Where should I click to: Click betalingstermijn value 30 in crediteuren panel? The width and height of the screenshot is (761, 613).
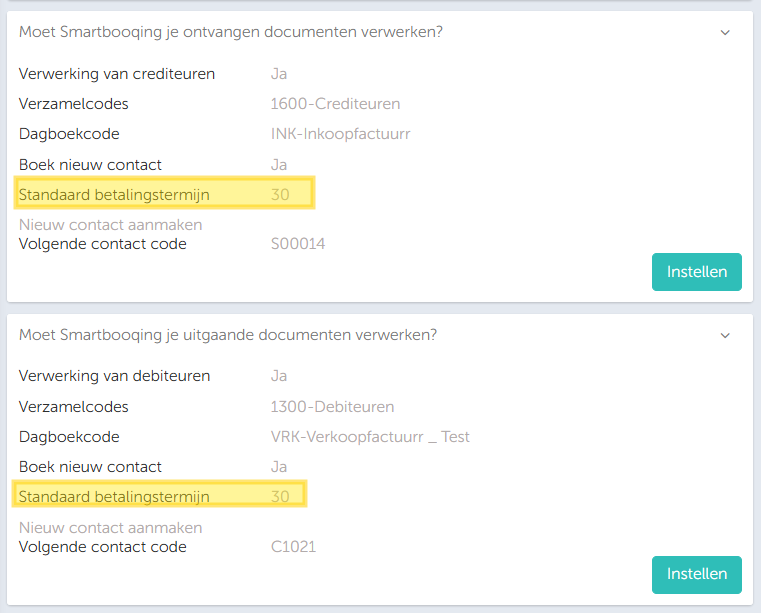point(280,194)
